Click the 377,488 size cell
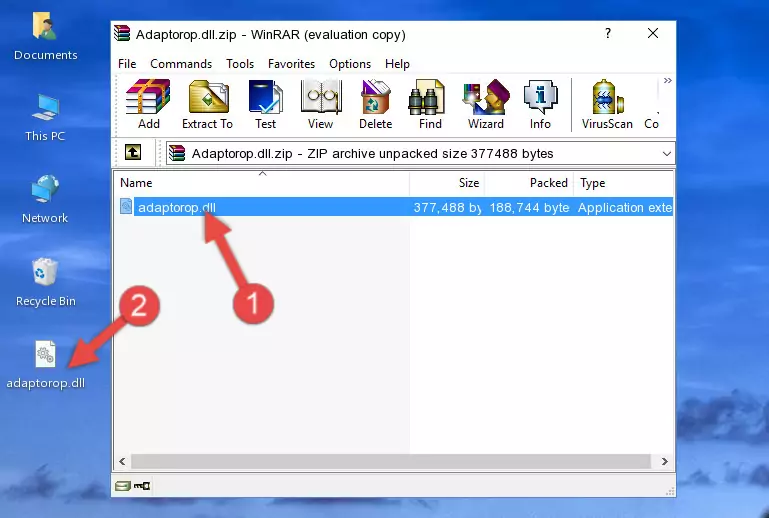769x518 pixels. click(447, 207)
